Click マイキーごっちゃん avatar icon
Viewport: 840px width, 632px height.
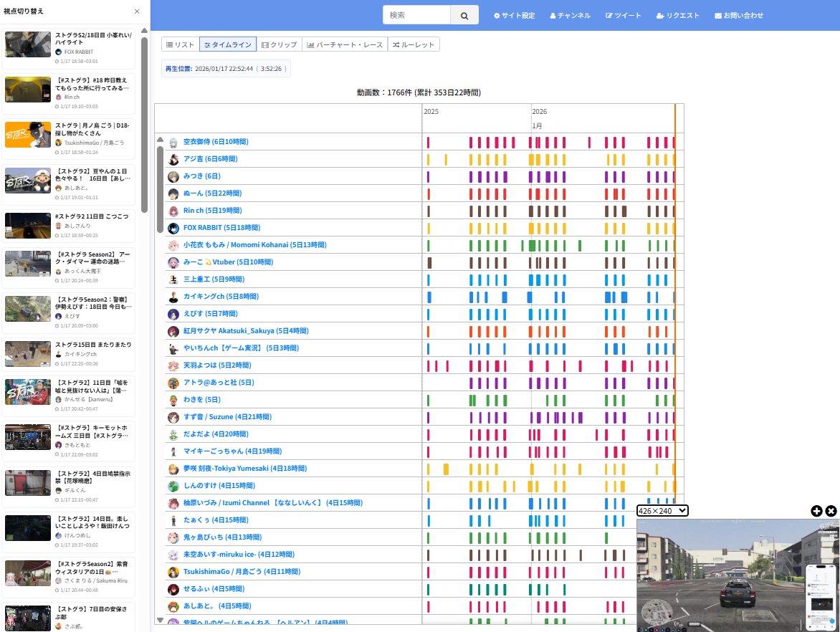pyautogui.click(x=173, y=451)
